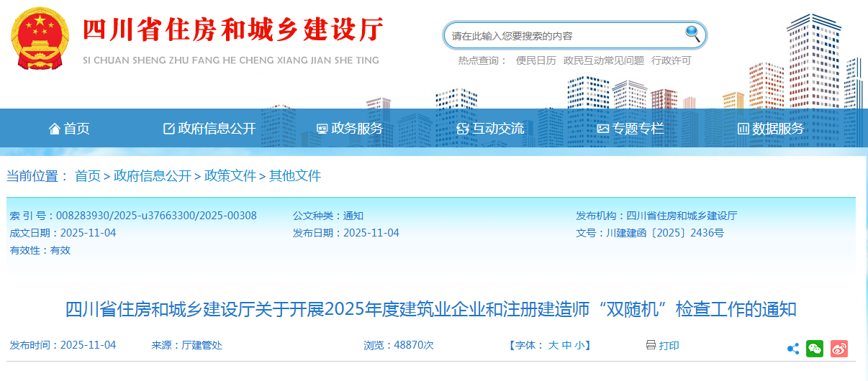The width and height of the screenshot is (868, 381).
Task: Open 专题专栏 navigation menu
Action: pos(630,129)
